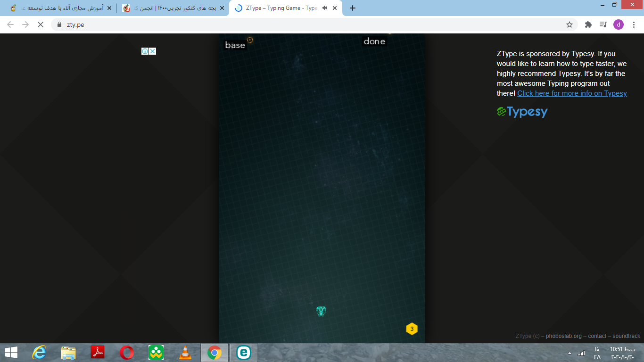Stop loading the page
Viewport: 644px width, 362px height.
(41, 25)
